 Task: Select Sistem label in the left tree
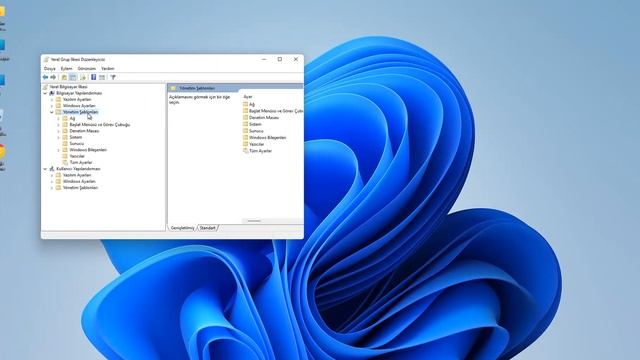point(76,137)
